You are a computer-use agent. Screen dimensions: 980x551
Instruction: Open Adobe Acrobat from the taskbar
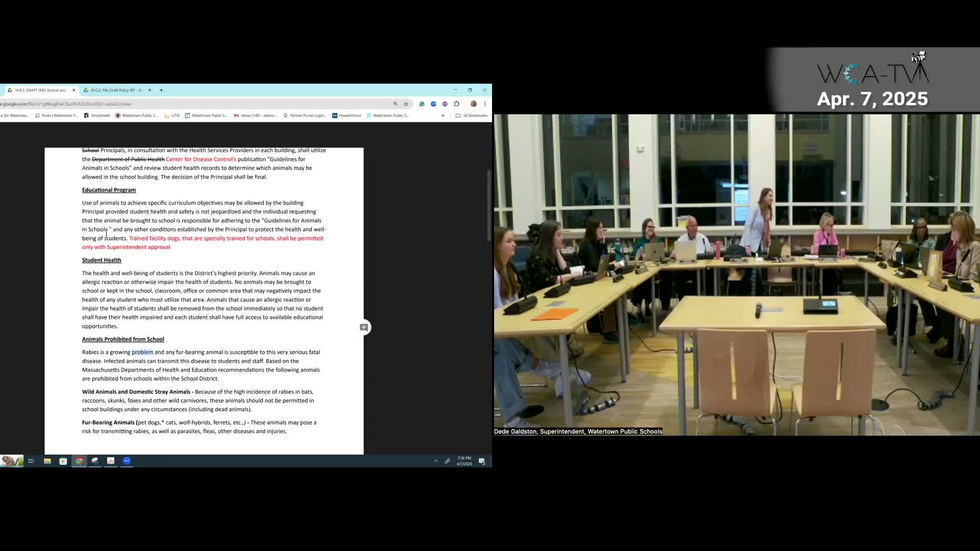tap(110, 461)
